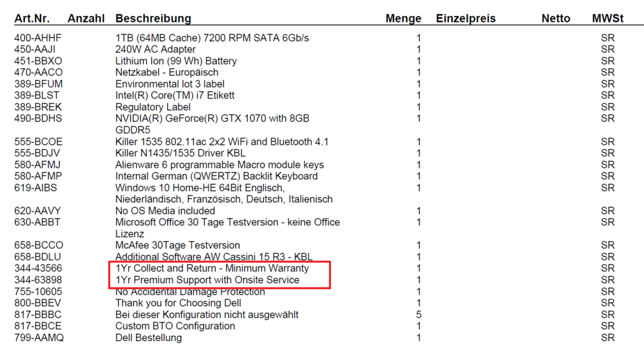Select the Menge column header
This screenshot has height=361, width=644.
pos(403,19)
